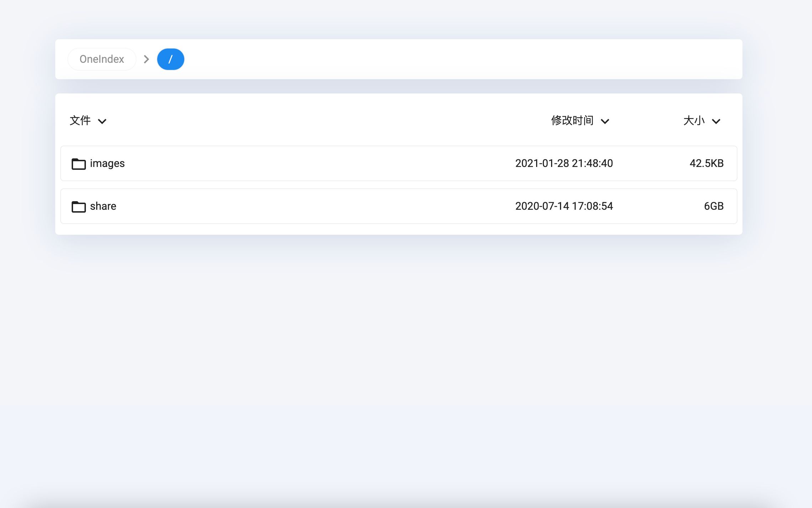
Task: Open the share folder name
Action: pyautogui.click(x=103, y=206)
